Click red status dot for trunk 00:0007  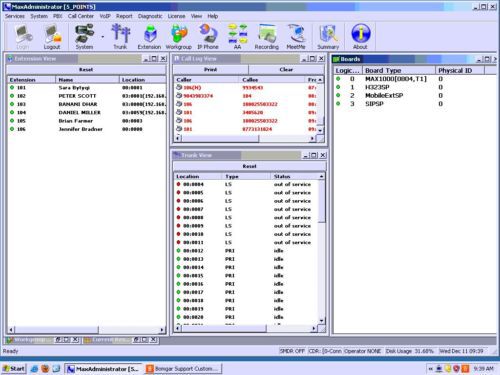pyautogui.click(x=178, y=209)
